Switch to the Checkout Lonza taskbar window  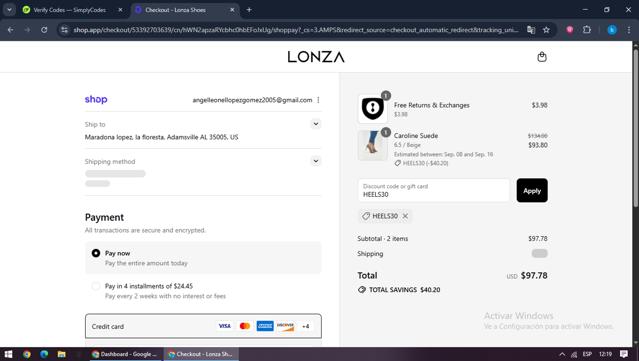coord(201,354)
